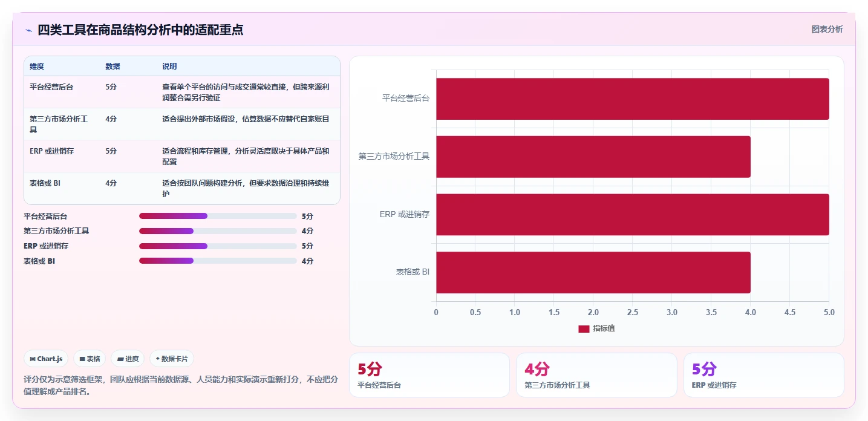Open the 5分 ERP 或进销存 data card
This screenshot has width=868, height=421.
763,375
